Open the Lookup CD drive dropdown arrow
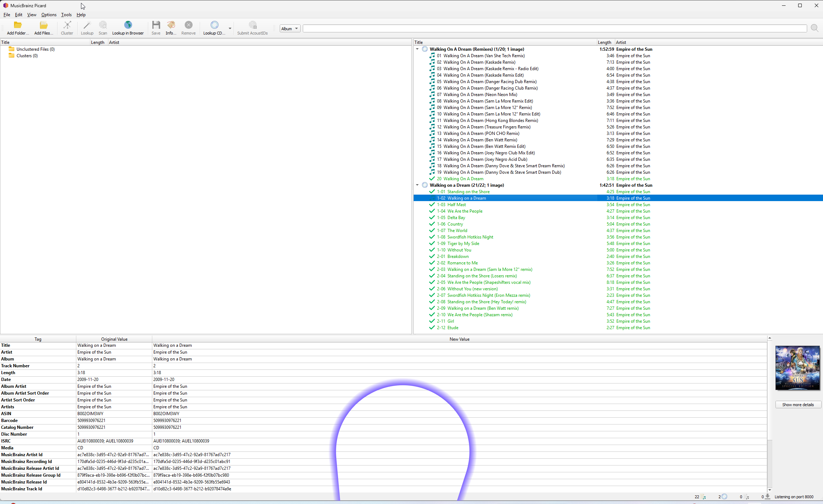Viewport: 823px width, 504px height. (x=230, y=28)
